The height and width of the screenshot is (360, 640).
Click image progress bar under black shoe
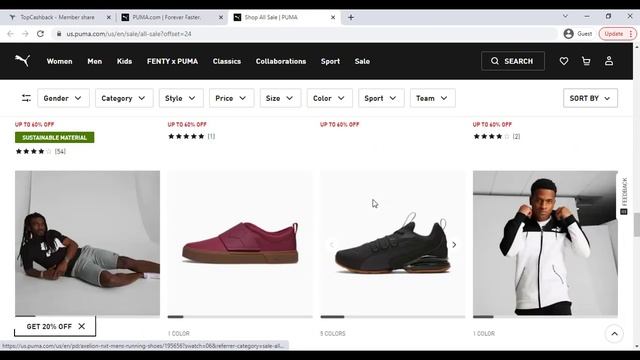pyautogui.click(x=393, y=317)
